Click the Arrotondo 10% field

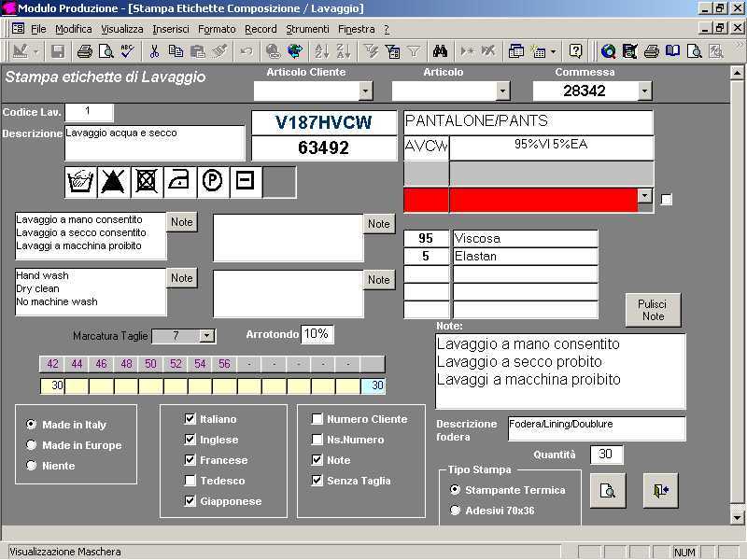[317, 334]
